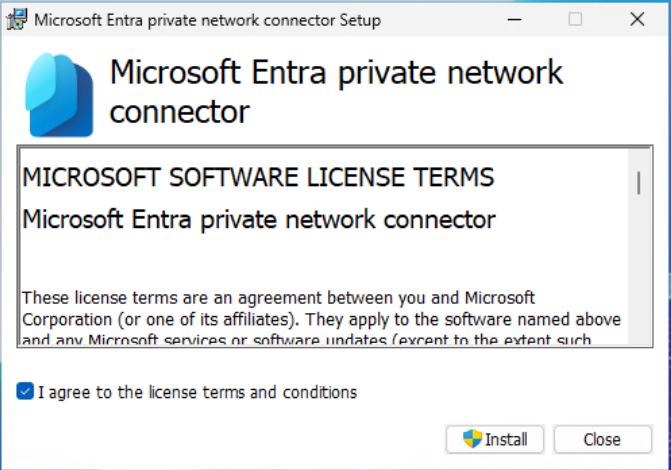Image resolution: width=671 pixels, height=470 pixels.
Task: Click the greyed-out maximize window icon
Action: coord(575,19)
